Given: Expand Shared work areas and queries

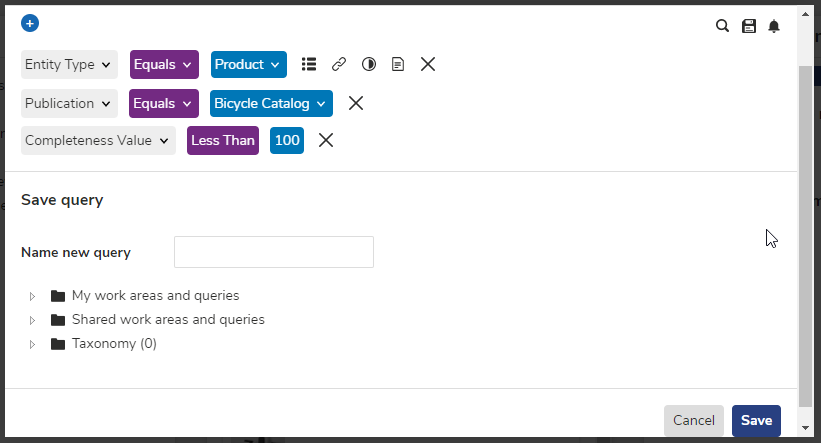Looking at the screenshot, I should 32,320.
